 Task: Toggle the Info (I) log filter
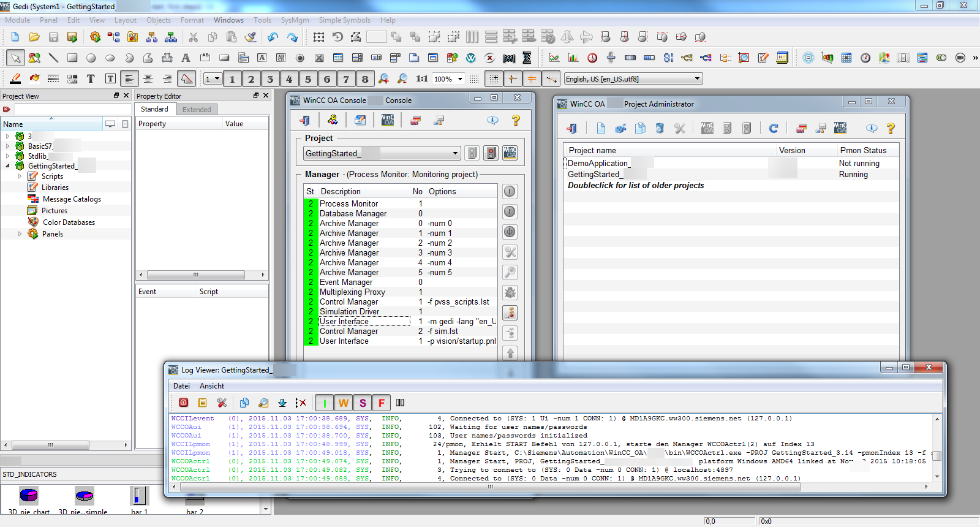click(x=324, y=403)
